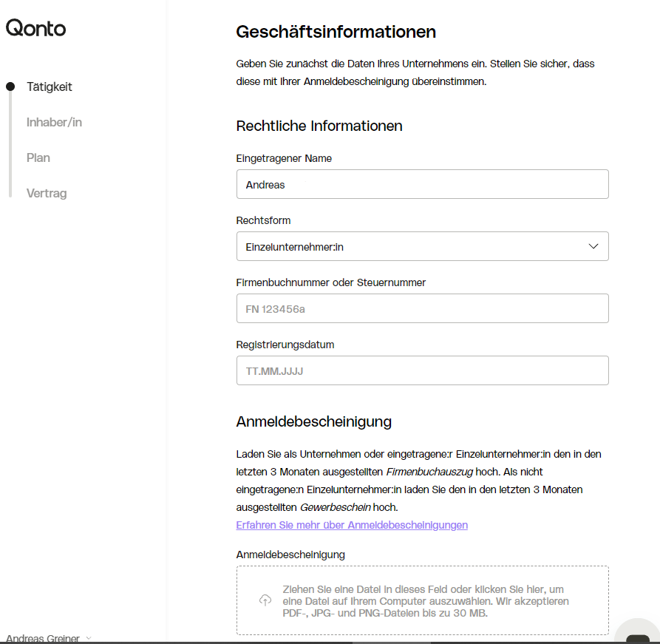Open the Plan step
Image resolution: width=660 pixels, height=644 pixels.
click(x=38, y=157)
